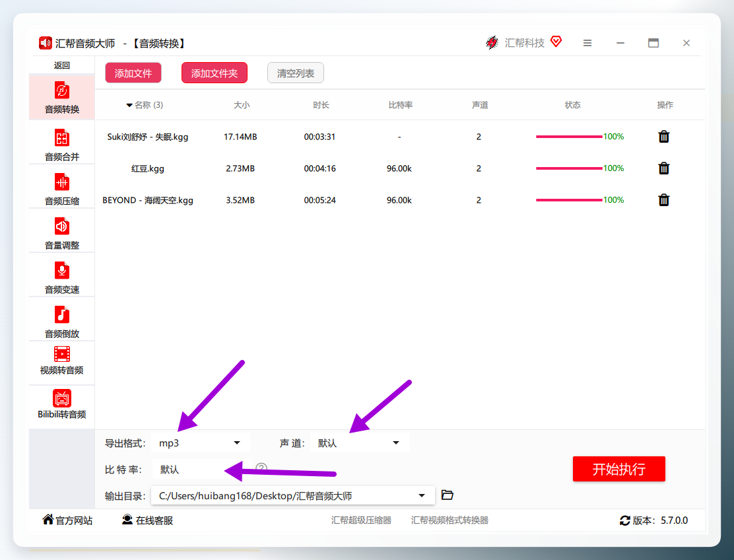Viewport: 734px width, 560px height.
Task: Delete the 红豆.kgg row with trash icon
Action: point(664,168)
